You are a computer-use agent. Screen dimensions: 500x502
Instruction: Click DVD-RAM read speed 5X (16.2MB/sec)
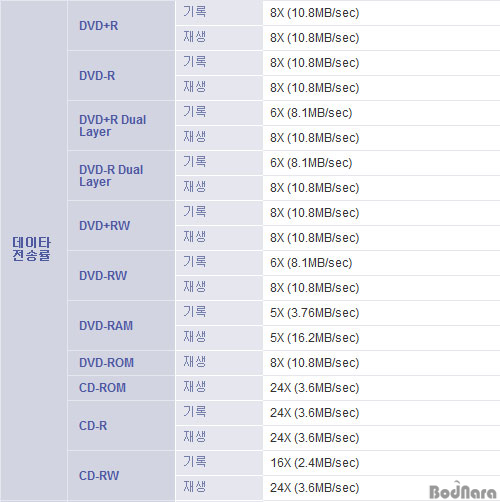pyautogui.click(x=314, y=338)
